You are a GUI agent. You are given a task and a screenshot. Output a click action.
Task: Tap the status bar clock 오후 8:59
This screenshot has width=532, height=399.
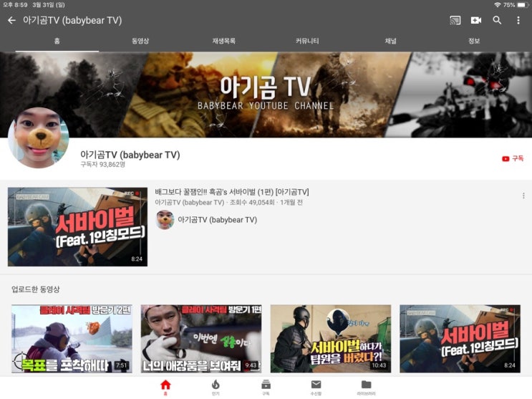[15, 5]
